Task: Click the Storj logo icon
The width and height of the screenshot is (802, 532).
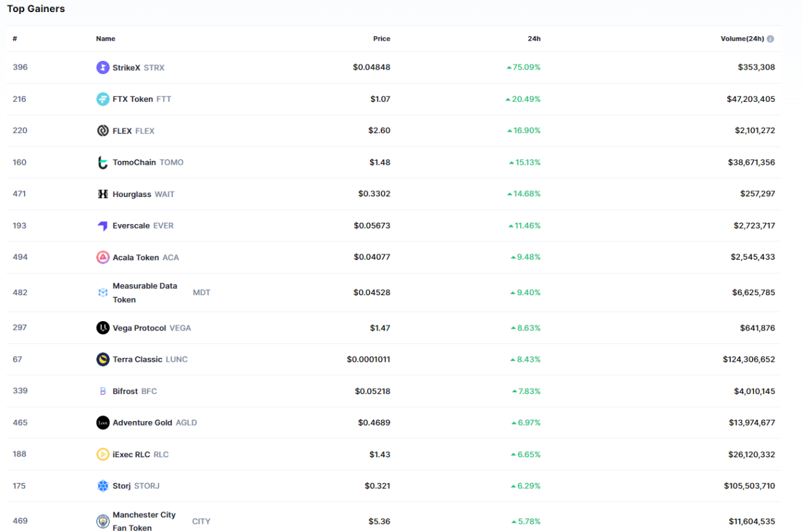Action: (x=103, y=486)
